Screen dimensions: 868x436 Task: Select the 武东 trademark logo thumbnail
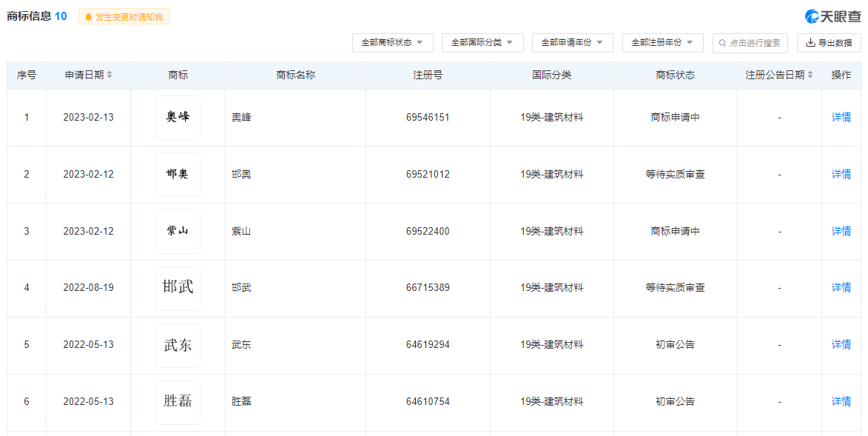178,344
